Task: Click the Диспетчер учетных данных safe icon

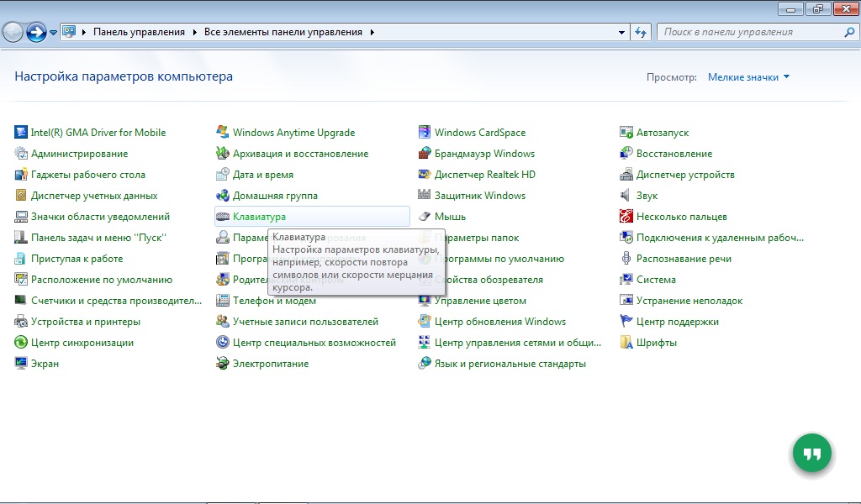Action: tap(21, 195)
